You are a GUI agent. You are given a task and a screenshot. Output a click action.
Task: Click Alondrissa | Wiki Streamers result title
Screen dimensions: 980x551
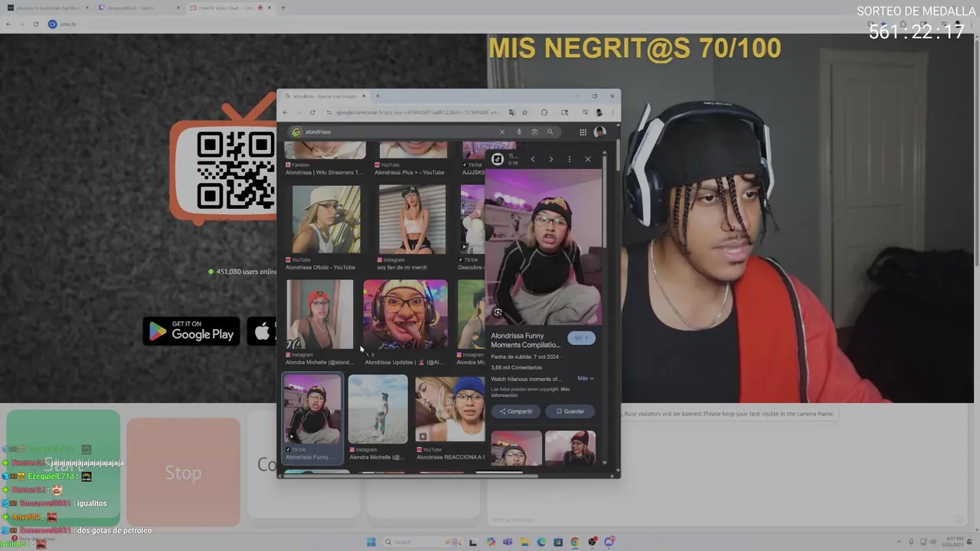(x=324, y=172)
